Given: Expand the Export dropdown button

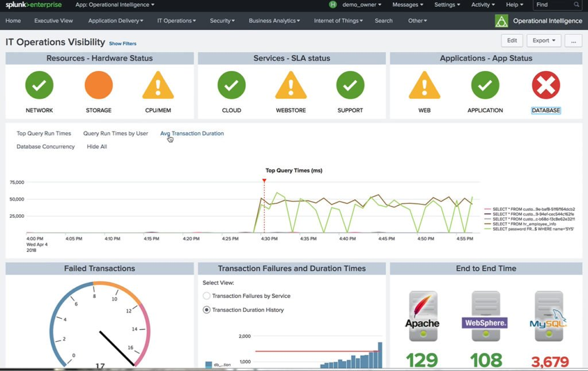Looking at the screenshot, I should 544,41.
